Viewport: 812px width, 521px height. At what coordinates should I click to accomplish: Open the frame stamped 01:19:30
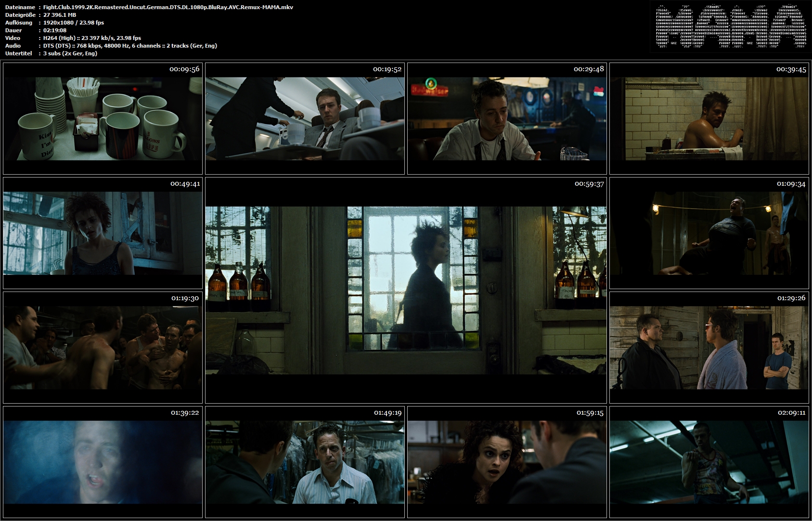[x=103, y=347]
